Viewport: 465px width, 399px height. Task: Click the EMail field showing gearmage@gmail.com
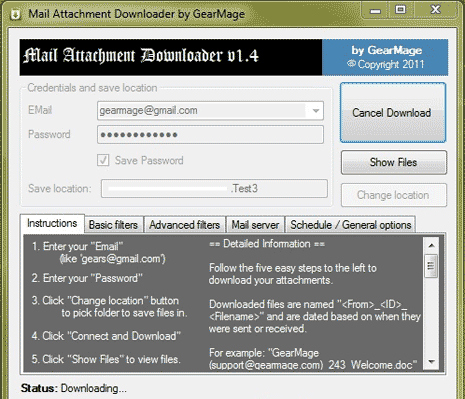210,111
